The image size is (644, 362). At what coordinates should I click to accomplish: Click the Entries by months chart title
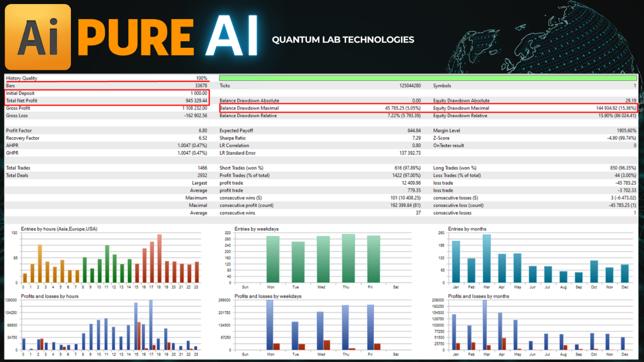pyautogui.click(x=467, y=229)
